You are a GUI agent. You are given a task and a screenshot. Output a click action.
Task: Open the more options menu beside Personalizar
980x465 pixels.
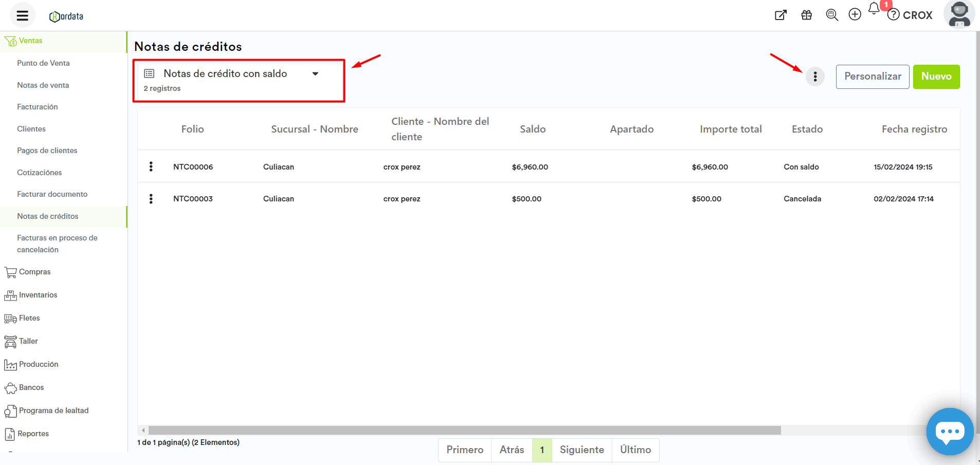click(x=815, y=77)
